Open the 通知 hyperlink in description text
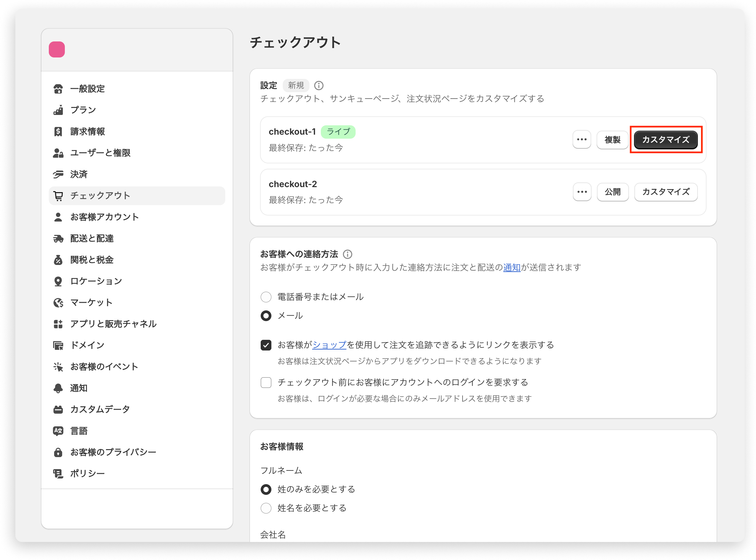This screenshot has height=560, width=756. pos(511,267)
